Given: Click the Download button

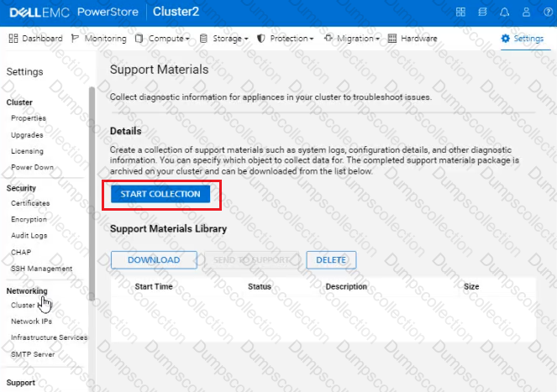Looking at the screenshot, I should [154, 260].
